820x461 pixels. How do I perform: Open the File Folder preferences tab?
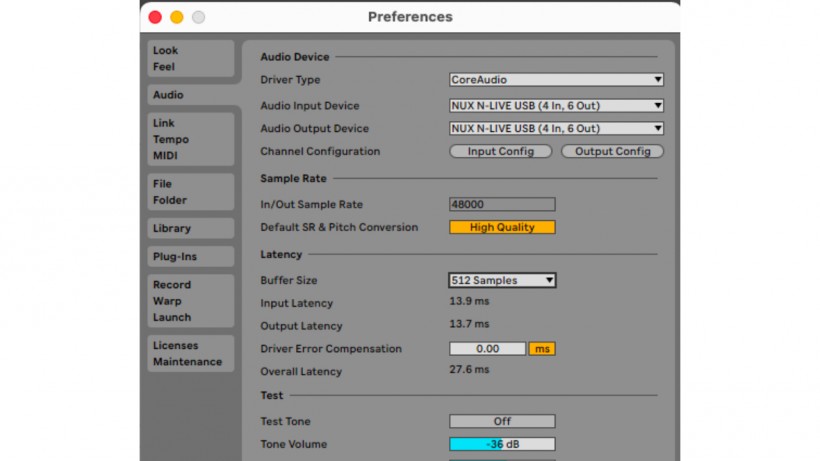click(x=190, y=192)
